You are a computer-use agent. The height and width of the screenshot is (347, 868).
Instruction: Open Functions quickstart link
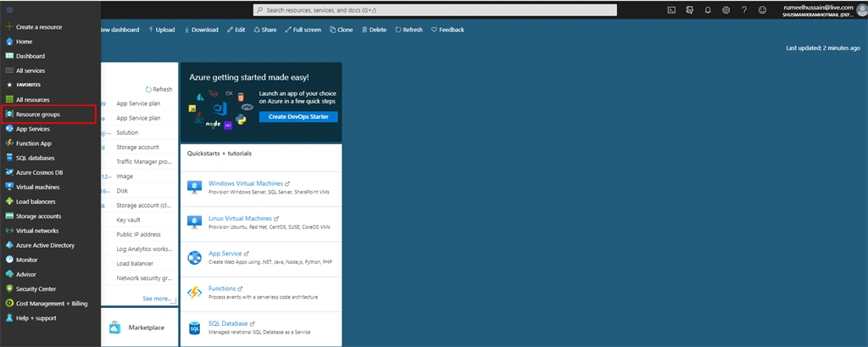[x=222, y=288]
